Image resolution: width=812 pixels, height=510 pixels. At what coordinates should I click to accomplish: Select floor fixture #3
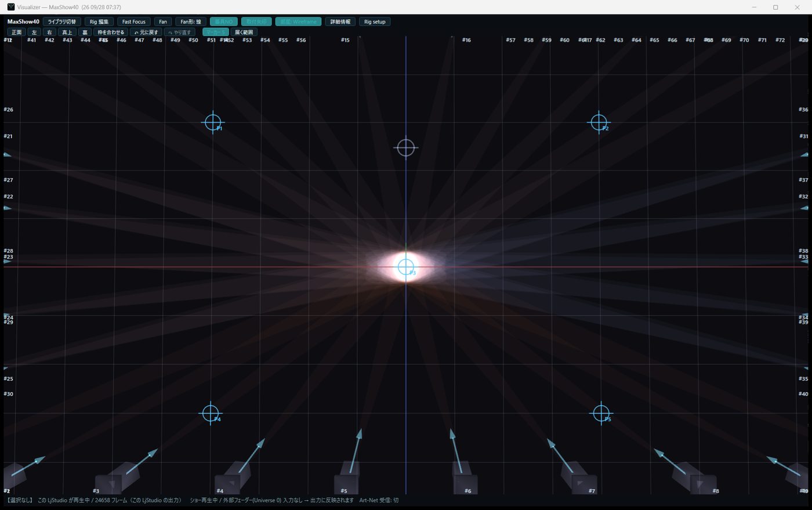point(116,478)
